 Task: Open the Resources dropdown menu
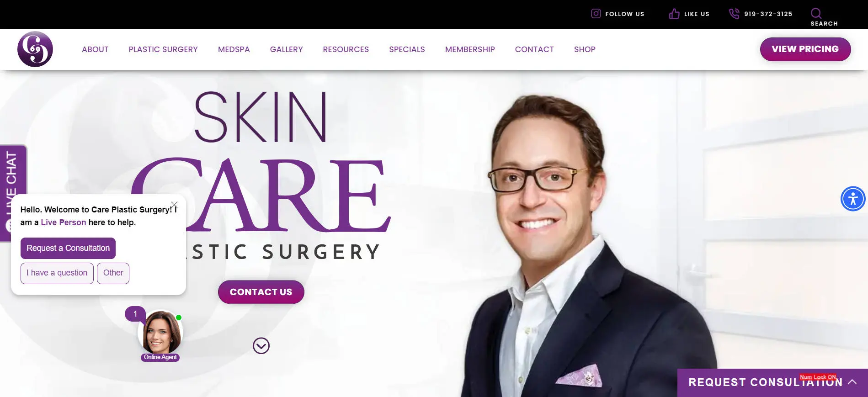346,49
